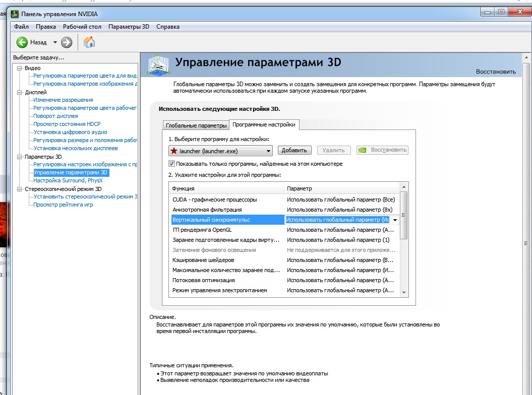This screenshot has height=395, width=532.
Task: Click settings list scroll up arrow
Action: 404,187
